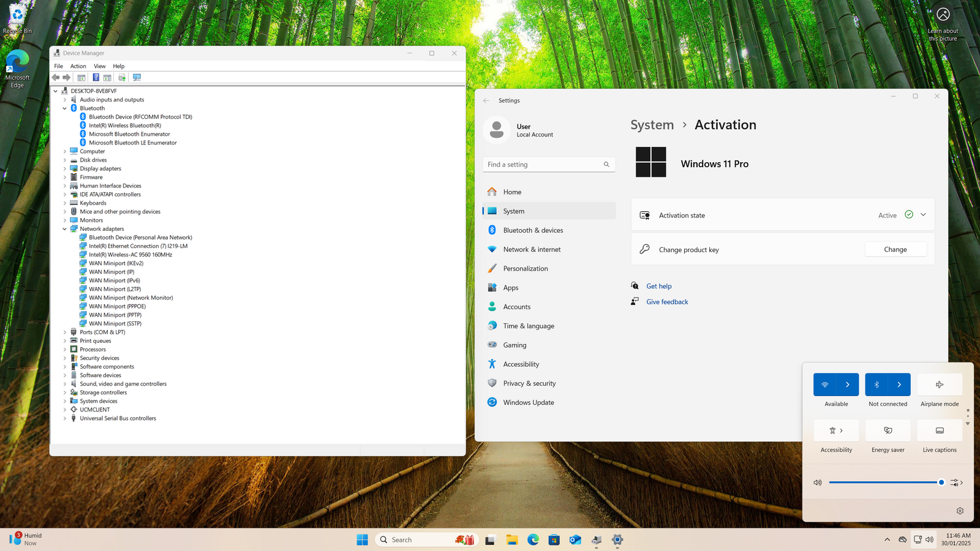Show hidden tray icons chevron
Screen dimensions: 980x551
887,539
